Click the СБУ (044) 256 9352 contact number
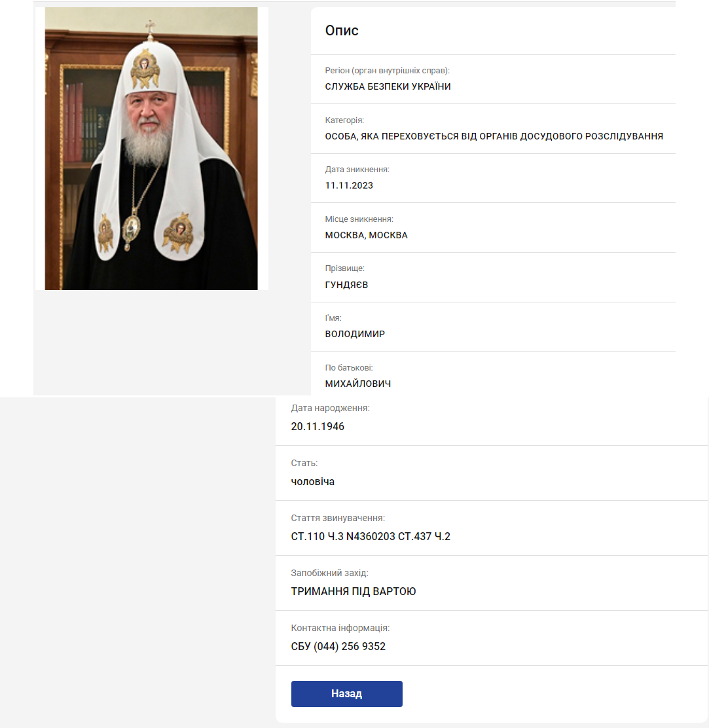This screenshot has width=709, height=728. pos(338,647)
